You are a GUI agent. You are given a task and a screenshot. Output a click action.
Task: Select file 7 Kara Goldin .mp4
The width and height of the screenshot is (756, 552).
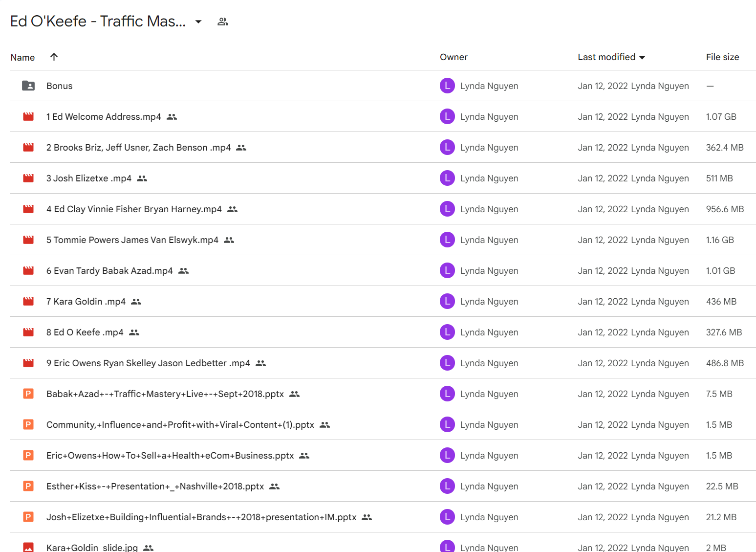tap(86, 301)
